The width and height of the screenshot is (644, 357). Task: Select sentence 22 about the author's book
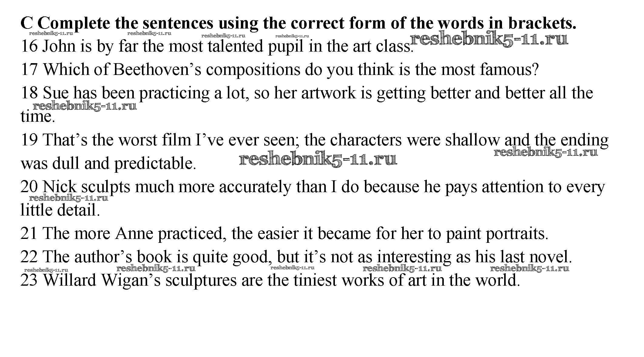point(296,257)
